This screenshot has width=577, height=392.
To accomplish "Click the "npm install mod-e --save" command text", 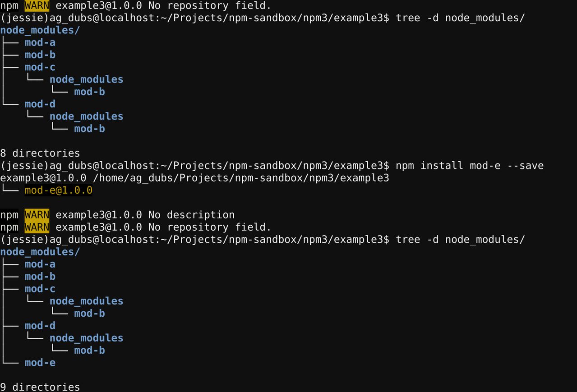I will [x=469, y=165].
